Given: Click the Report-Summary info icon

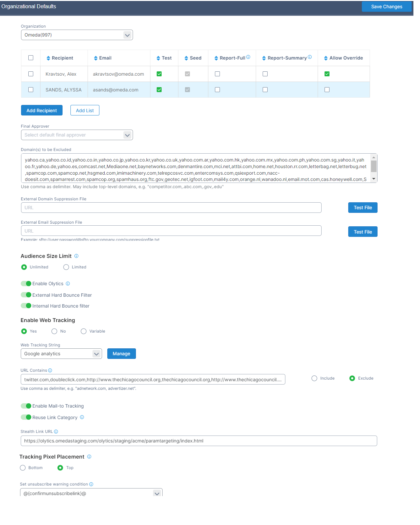Looking at the screenshot, I should [310, 57].
